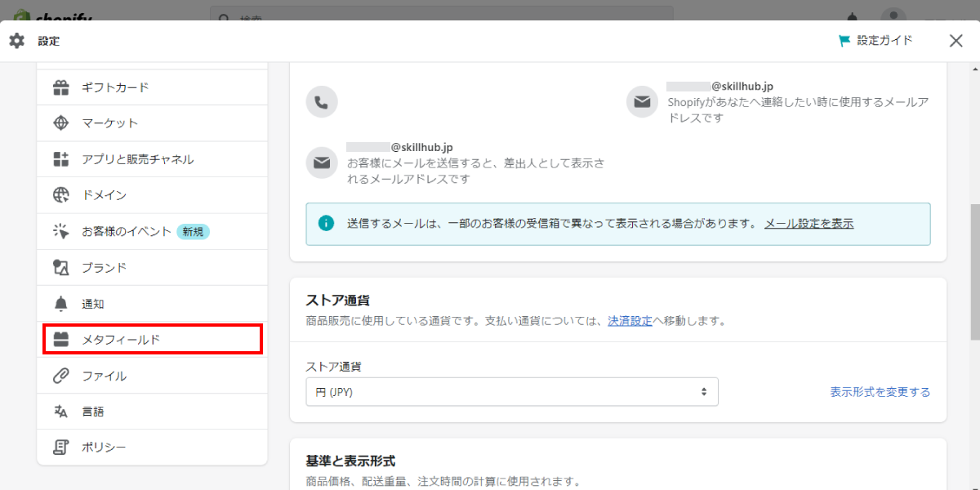
Task: Open the メタフィールド settings page
Action: (x=152, y=339)
